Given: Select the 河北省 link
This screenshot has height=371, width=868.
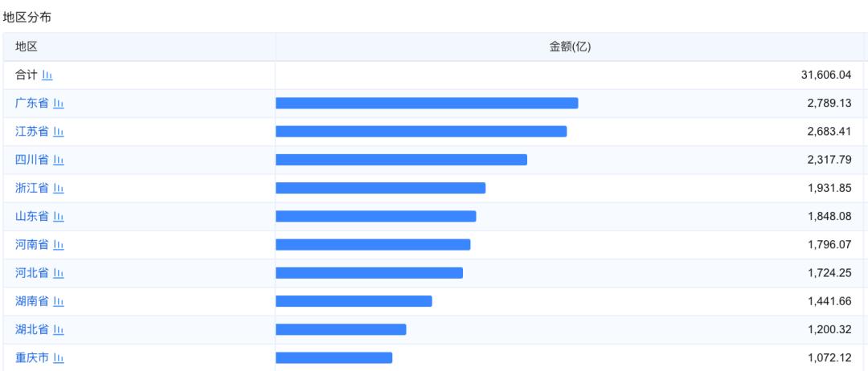Looking at the screenshot, I should [x=32, y=273].
